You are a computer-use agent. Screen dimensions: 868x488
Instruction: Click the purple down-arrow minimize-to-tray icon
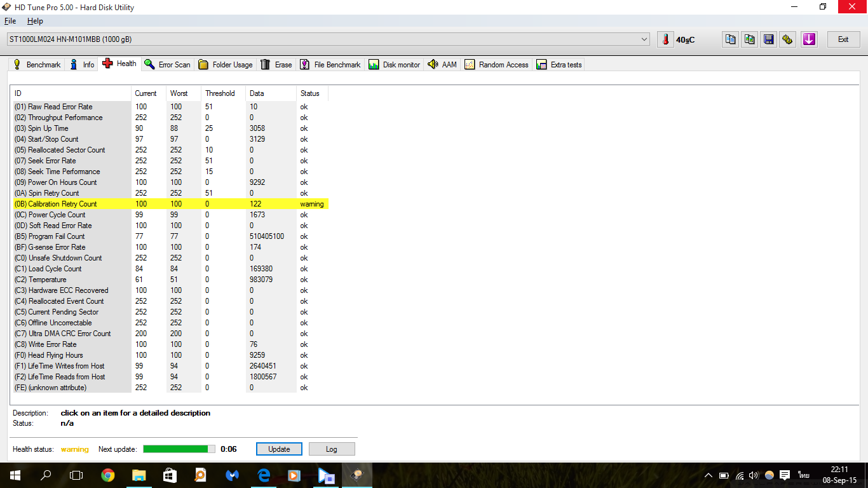point(808,39)
